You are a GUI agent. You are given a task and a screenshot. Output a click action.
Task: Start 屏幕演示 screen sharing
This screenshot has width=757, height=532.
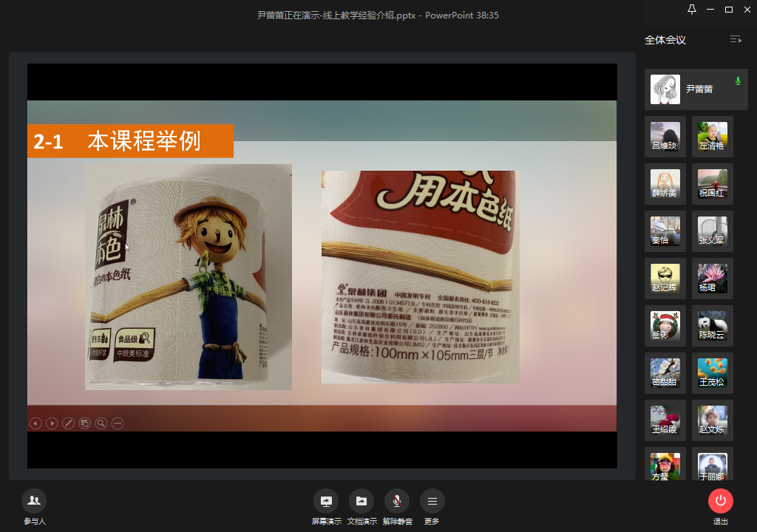click(325, 501)
